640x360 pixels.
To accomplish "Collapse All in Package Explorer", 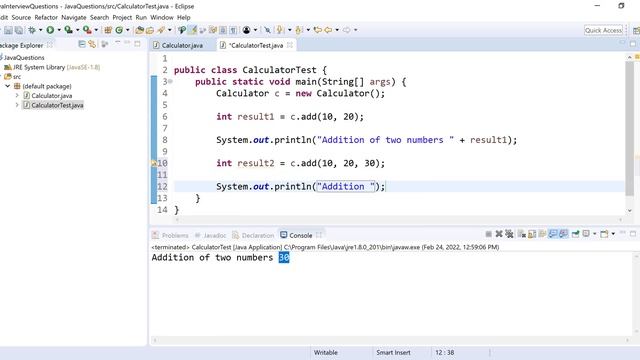I will pyautogui.click(x=82, y=44).
